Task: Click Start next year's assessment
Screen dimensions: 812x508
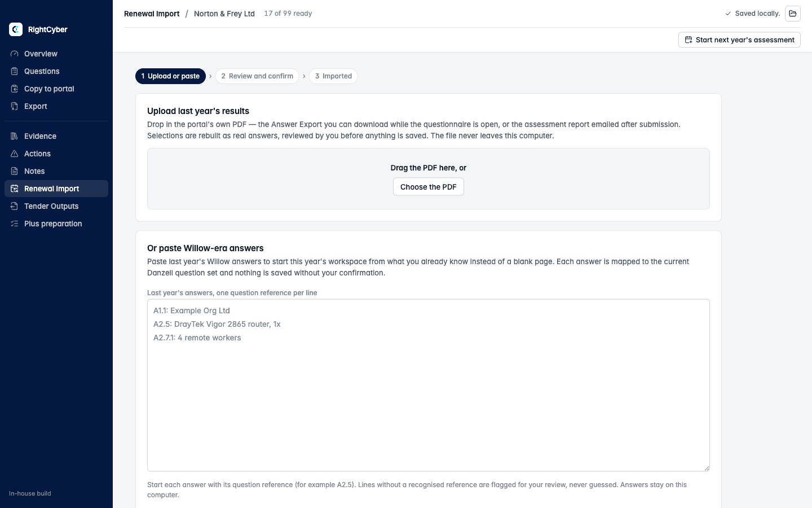Action: click(x=739, y=40)
